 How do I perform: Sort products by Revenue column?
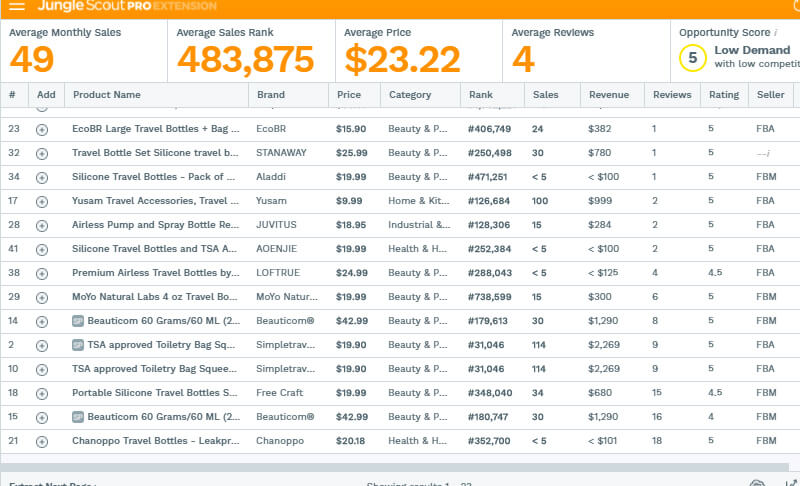click(x=609, y=95)
